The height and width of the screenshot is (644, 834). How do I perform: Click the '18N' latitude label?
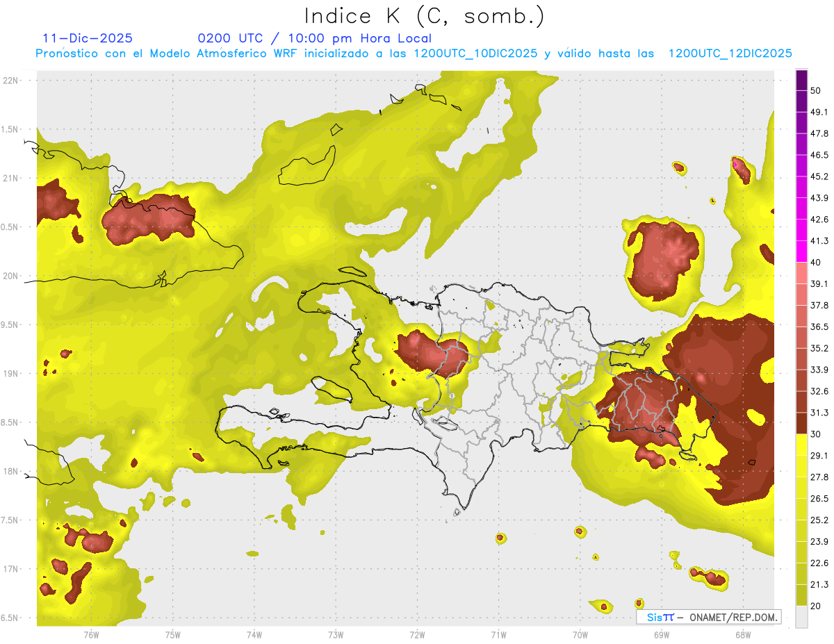[x=10, y=471]
